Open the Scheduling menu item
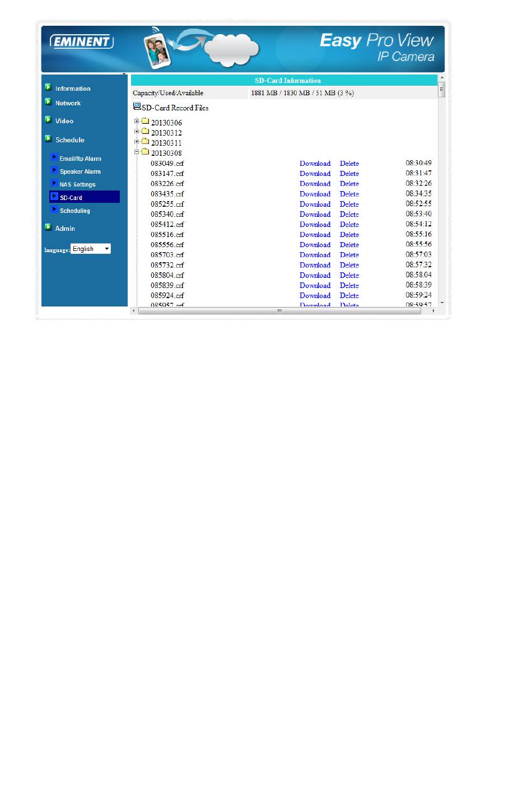 pos(74,211)
